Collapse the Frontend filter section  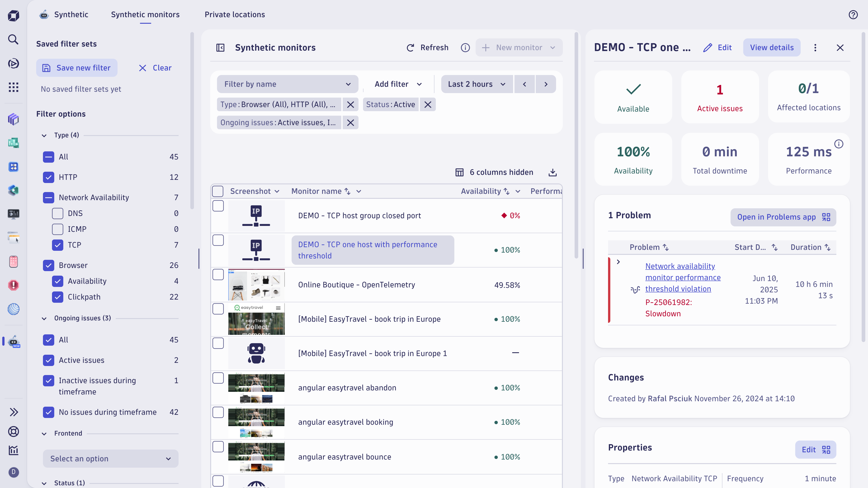(44, 434)
